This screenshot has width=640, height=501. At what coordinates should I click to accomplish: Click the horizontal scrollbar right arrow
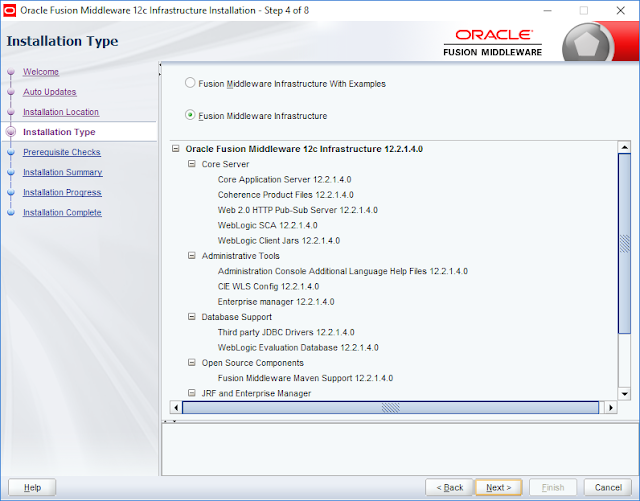[x=611, y=407]
